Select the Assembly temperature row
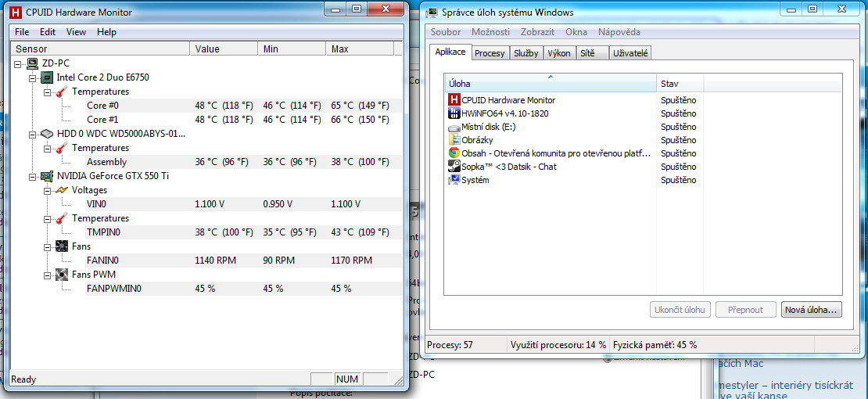The image size is (868, 399). click(242, 162)
